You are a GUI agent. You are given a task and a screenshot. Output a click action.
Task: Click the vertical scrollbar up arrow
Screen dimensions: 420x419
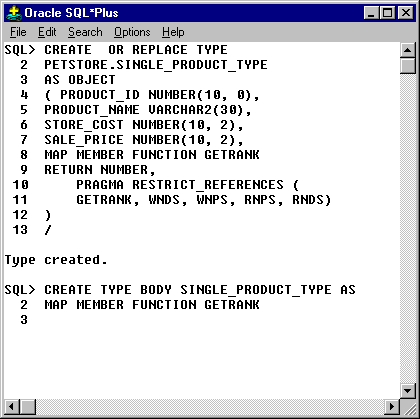408,50
